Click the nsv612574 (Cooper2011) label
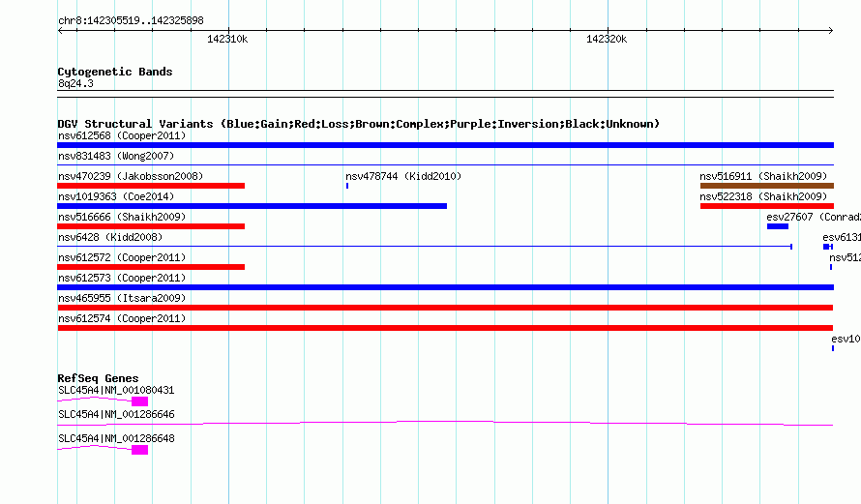This screenshot has width=861, height=504. (x=122, y=318)
